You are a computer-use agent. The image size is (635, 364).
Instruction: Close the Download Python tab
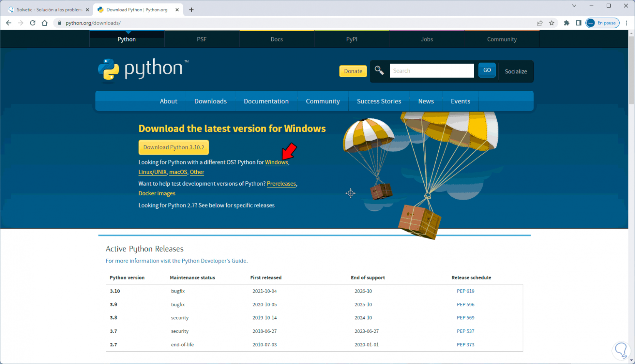pos(177,10)
